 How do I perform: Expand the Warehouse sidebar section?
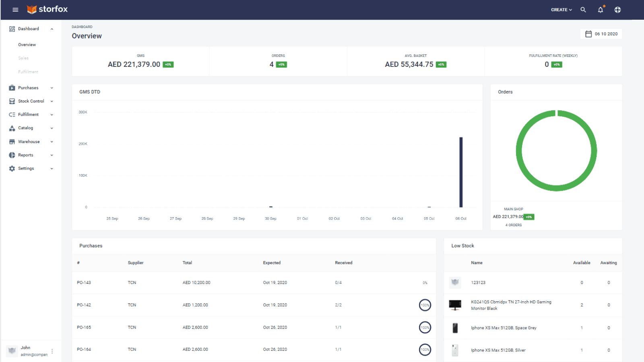[x=29, y=142]
